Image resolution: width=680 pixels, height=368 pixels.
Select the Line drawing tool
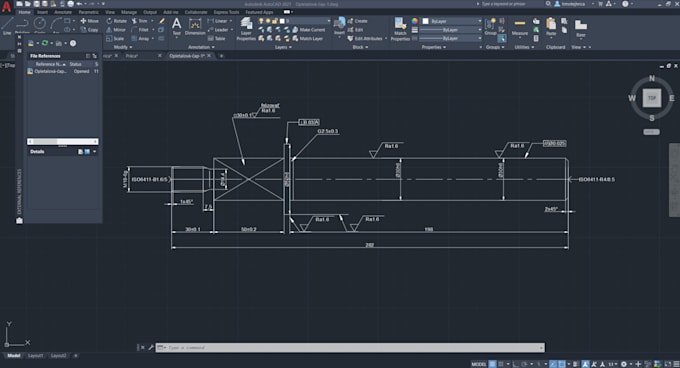[7, 26]
